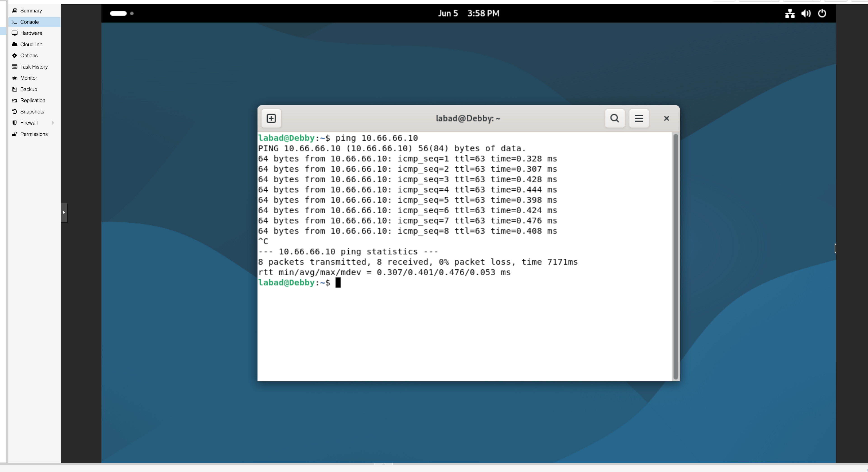The width and height of the screenshot is (868, 472).
Task: Open the Permissions section
Action: pos(34,134)
